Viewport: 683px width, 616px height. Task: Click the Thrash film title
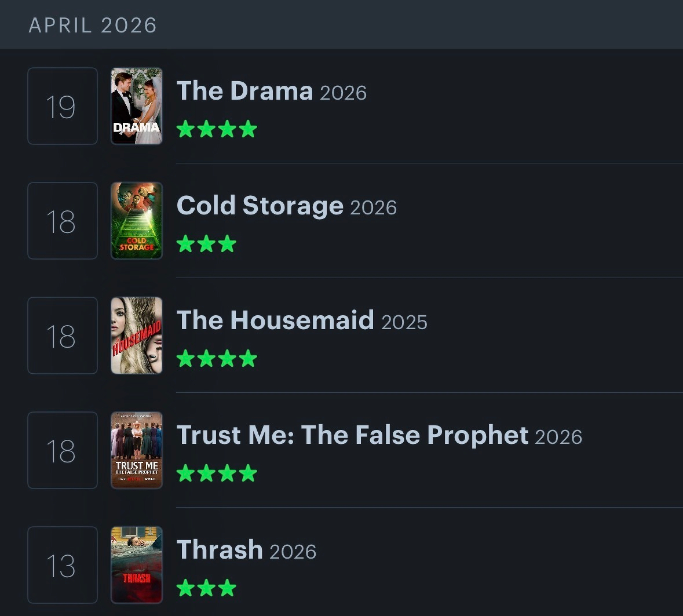[220, 550]
